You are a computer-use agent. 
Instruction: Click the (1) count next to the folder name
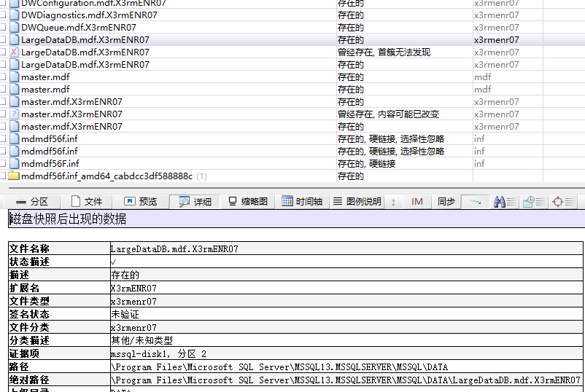201,176
